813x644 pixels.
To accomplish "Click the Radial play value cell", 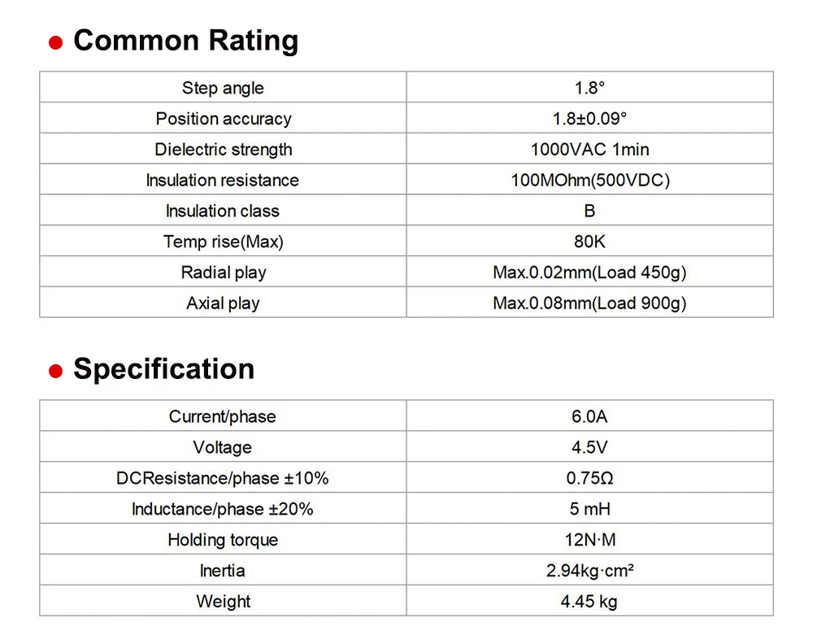I will coord(589,272).
